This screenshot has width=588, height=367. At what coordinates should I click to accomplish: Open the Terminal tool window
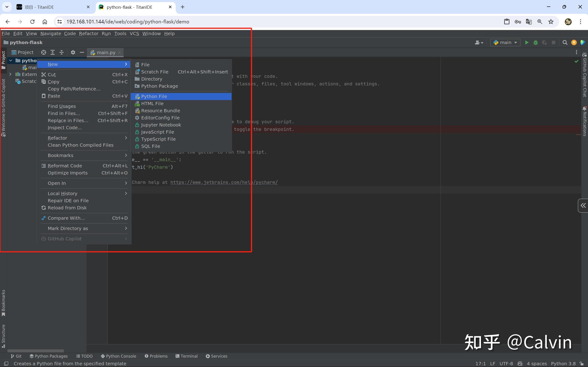click(x=187, y=356)
